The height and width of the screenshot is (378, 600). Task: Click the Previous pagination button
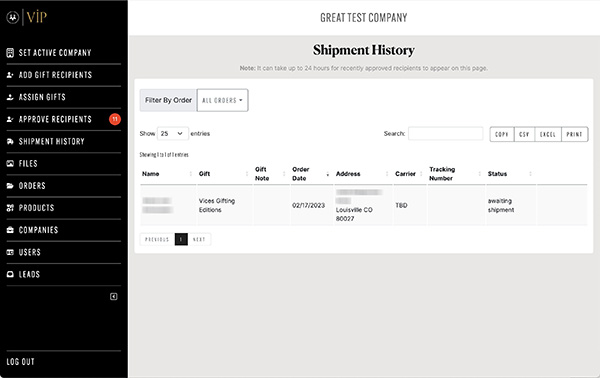pos(157,240)
